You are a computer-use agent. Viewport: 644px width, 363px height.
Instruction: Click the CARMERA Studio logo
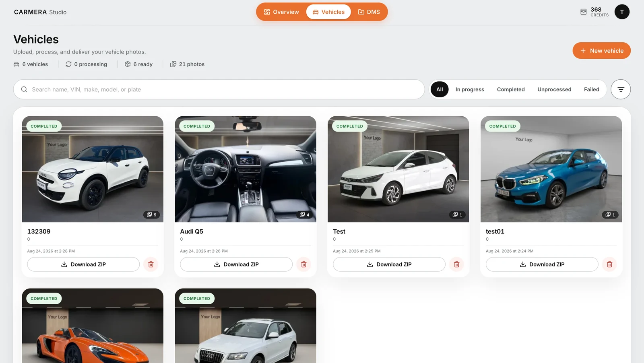pyautogui.click(x=40, y=12)
